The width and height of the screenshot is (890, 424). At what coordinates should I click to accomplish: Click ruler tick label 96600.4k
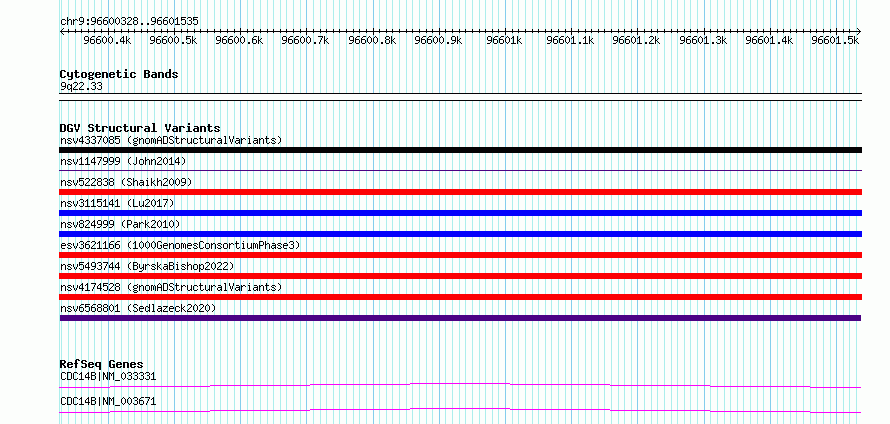107,40
